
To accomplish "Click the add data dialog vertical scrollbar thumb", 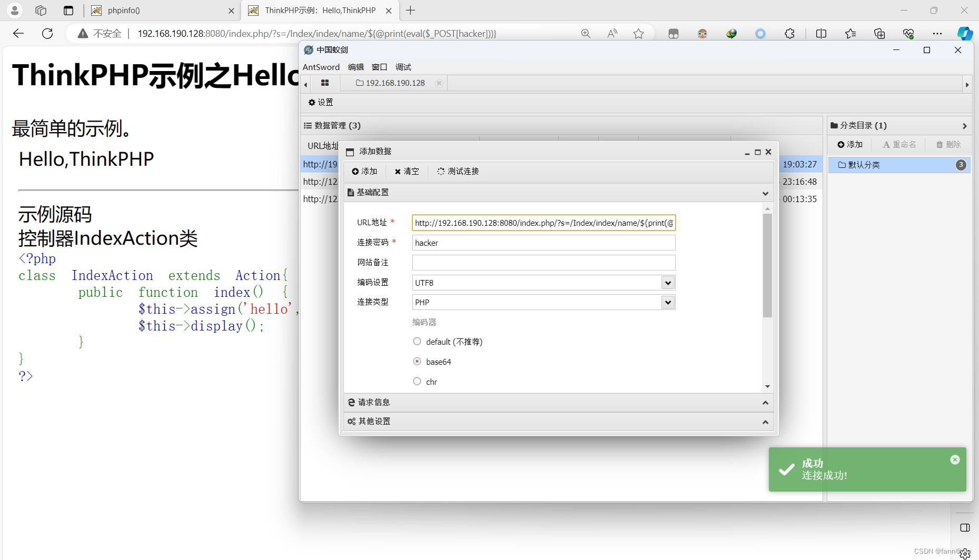I will point(767,265).
